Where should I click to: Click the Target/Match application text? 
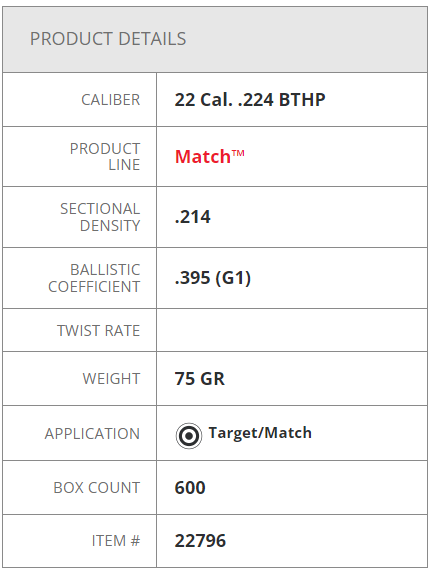click(x=260, y=433)
